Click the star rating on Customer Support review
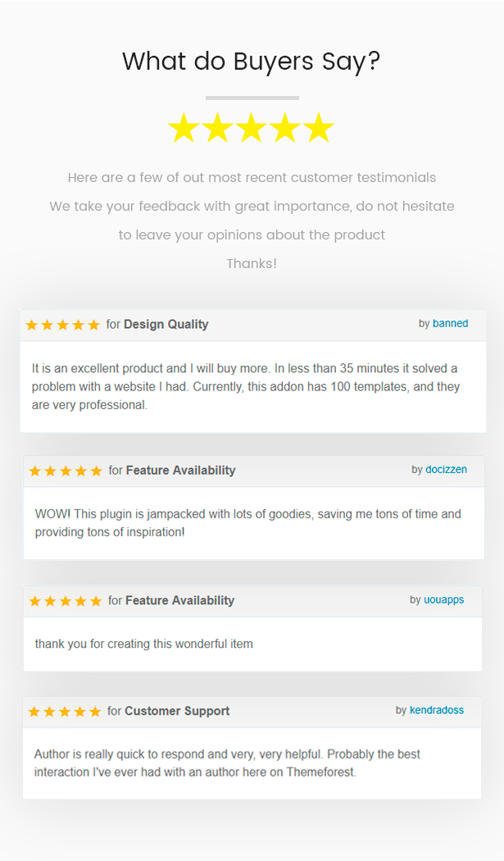Screen dimensions: 504x861 tap(65, 712)
